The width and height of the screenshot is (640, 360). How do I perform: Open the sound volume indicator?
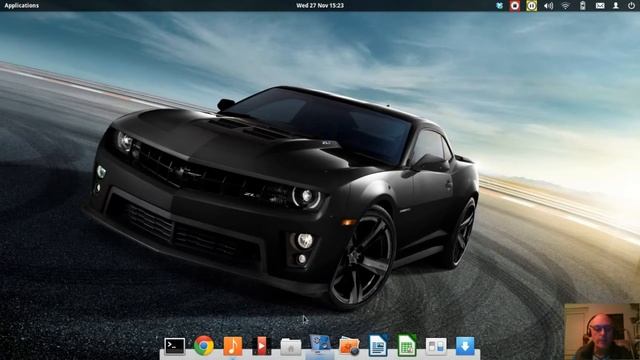(549, 6)
